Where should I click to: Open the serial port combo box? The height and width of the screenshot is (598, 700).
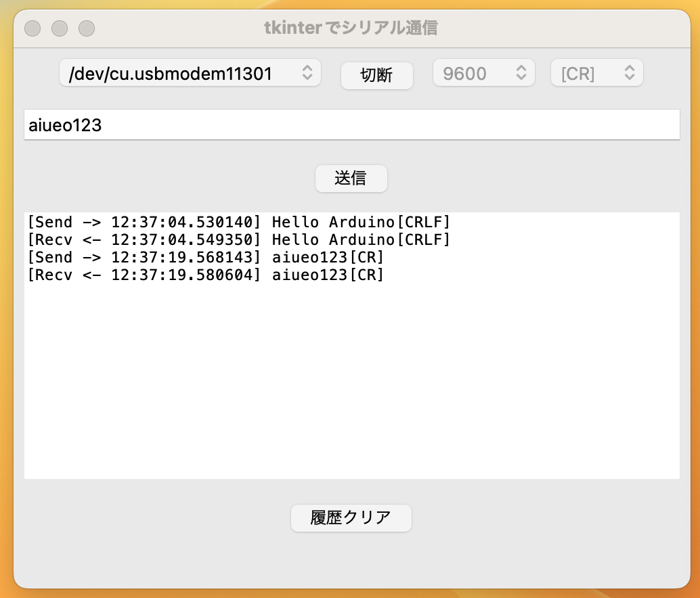point(190,72)
